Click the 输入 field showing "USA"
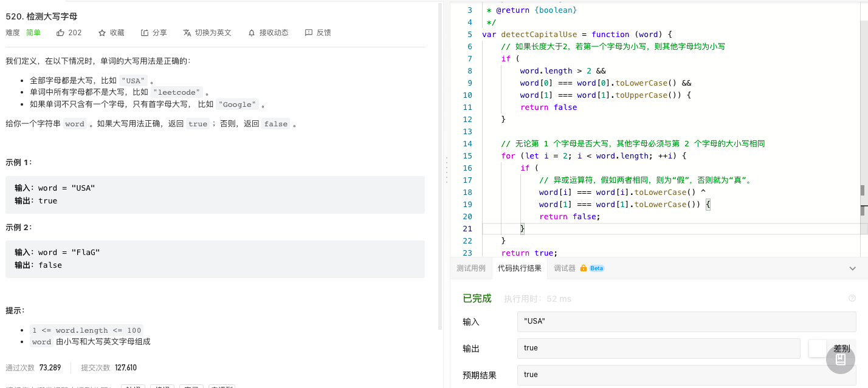 pos(686,321)
